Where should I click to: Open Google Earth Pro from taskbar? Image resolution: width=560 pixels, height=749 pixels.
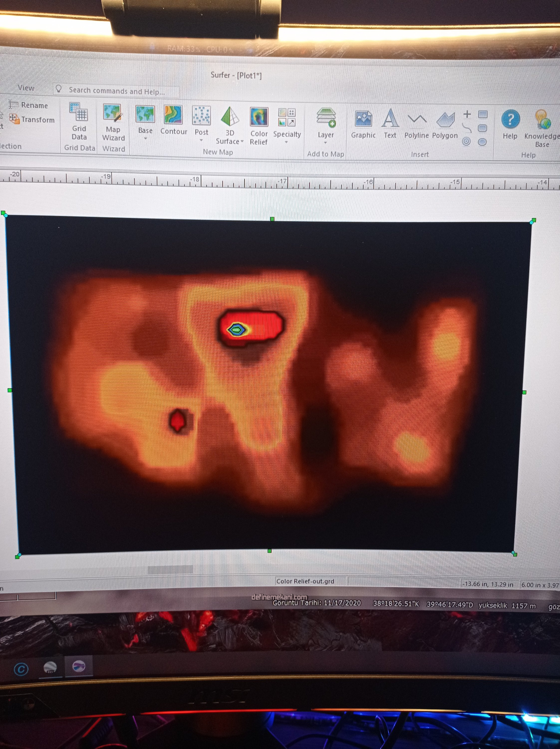50,667
